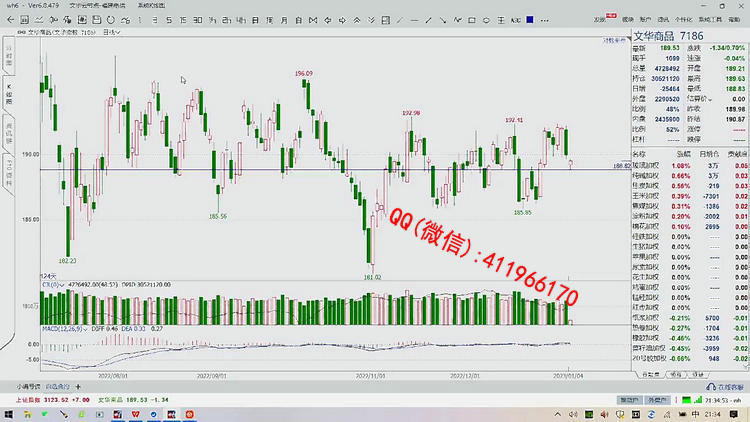The width and height of the screenshot is (750, 422).
Task: Select the 1-minute period button
Action: [x=140, y=20]
